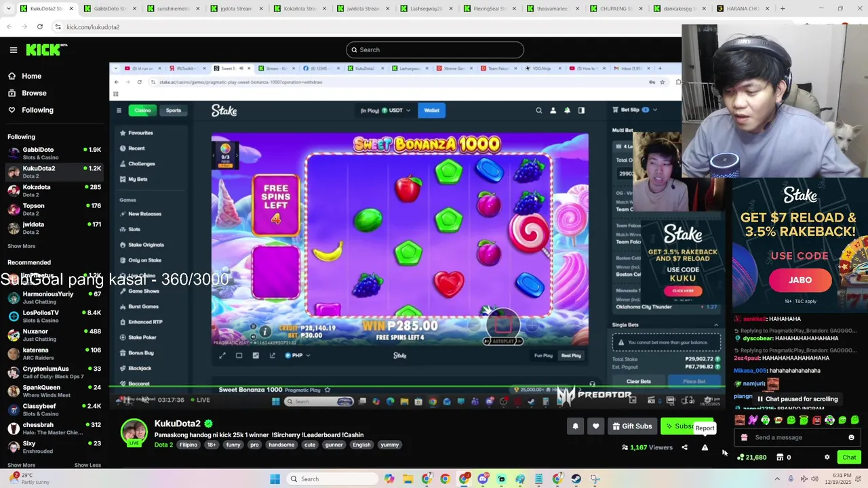Open chessbrah recommended channel

coord(54,428)
